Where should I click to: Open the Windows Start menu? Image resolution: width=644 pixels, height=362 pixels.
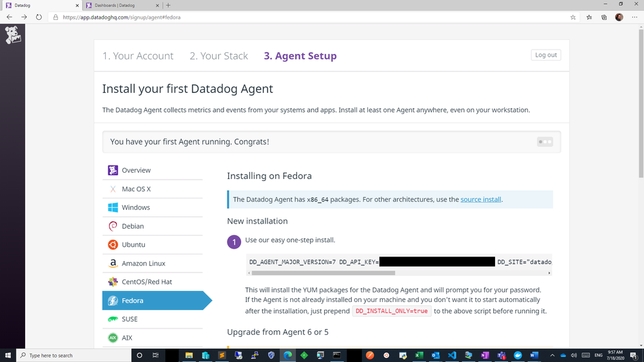pyautogui.click(x=8, y=356)
